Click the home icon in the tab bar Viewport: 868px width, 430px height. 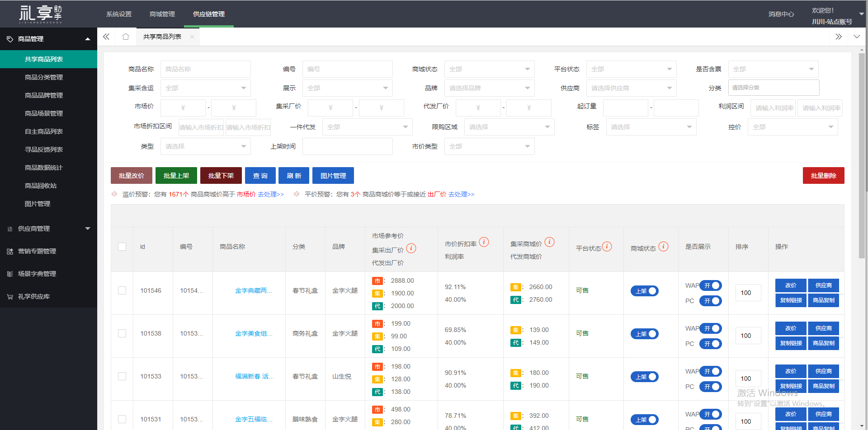[x=126, y=37]
